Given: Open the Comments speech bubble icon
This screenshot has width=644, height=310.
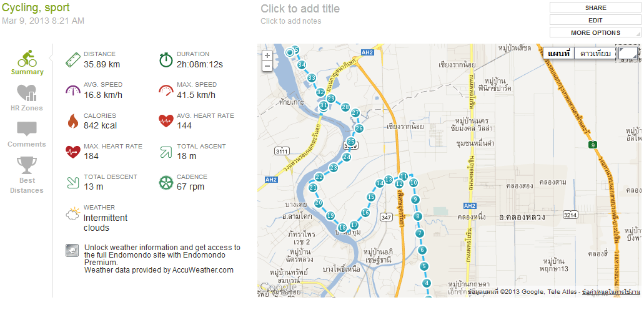Looking at the screenshot, I should [x=27, y=128].
